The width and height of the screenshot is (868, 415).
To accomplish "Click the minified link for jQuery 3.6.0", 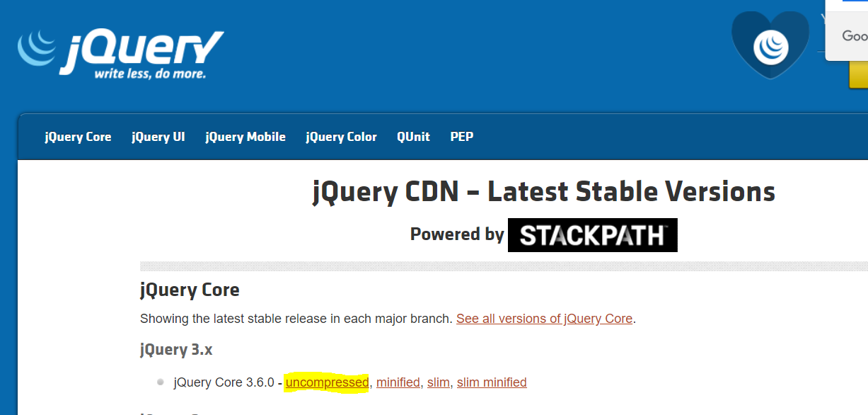I will 398,382.
